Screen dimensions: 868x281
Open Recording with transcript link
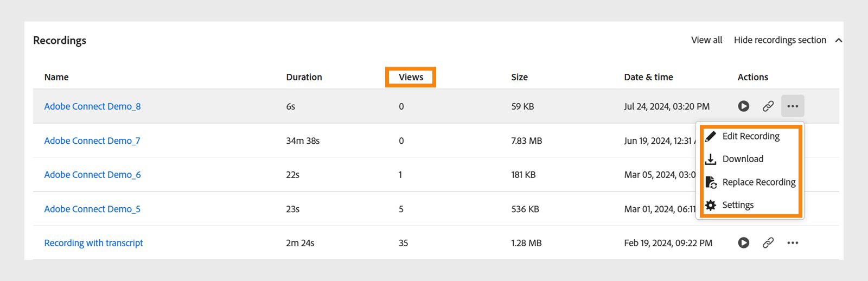(x=93, y=243)
